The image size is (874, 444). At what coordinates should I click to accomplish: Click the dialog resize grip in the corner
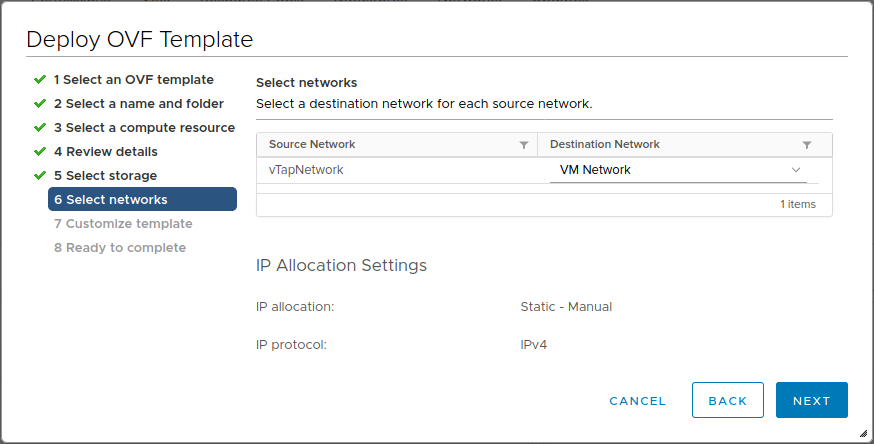(863, 433)
